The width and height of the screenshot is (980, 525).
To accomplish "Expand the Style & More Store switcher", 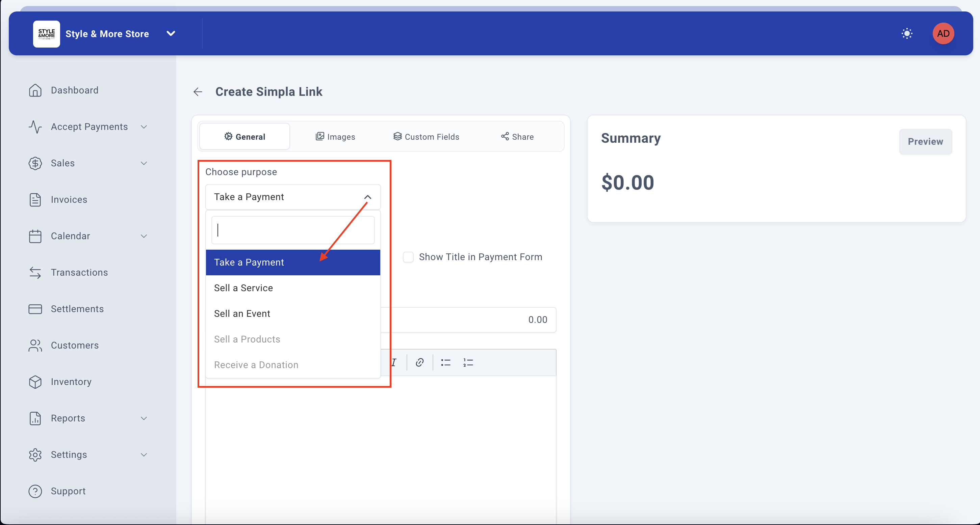I will point(171,33).
